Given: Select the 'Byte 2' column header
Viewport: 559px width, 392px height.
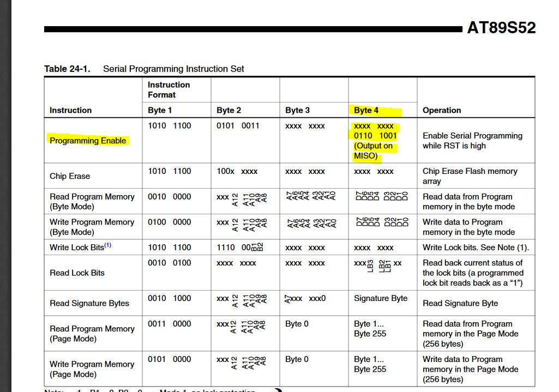Looking at the screenshot, I should tap(229, 111).
